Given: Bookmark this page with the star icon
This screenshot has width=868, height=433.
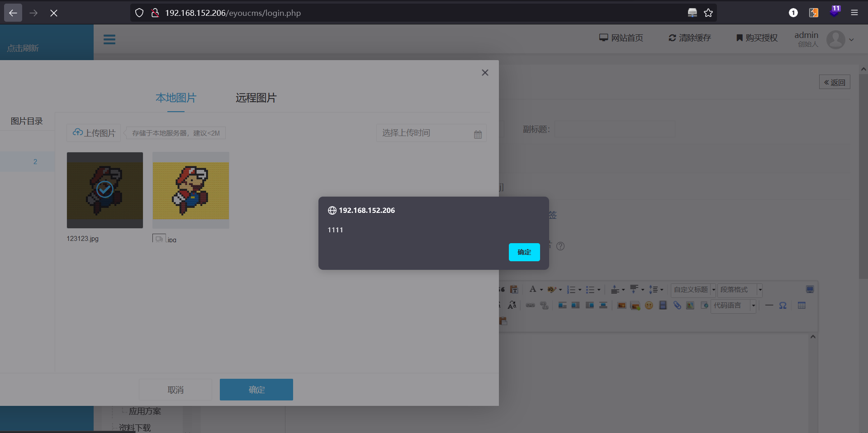Looking at the screenshot, I should point(708,13).
